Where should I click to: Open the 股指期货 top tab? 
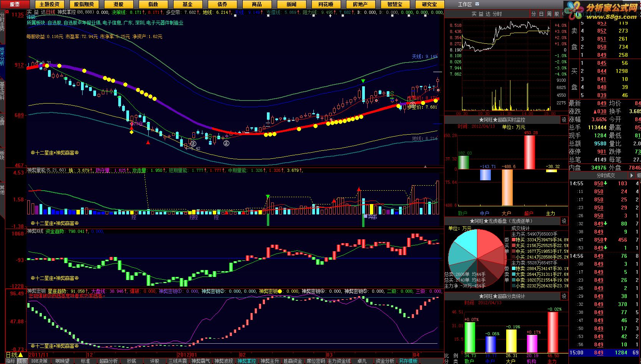click(84, 4)
